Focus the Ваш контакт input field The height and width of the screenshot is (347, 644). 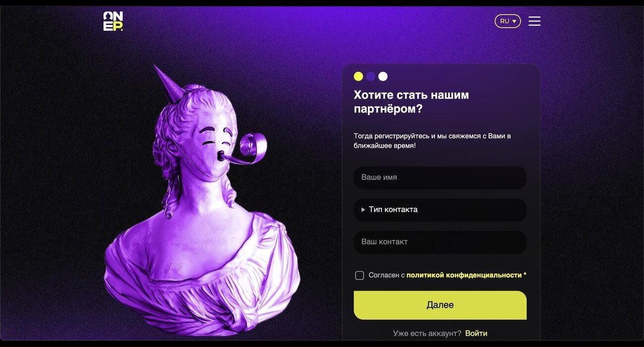(440, 242)
